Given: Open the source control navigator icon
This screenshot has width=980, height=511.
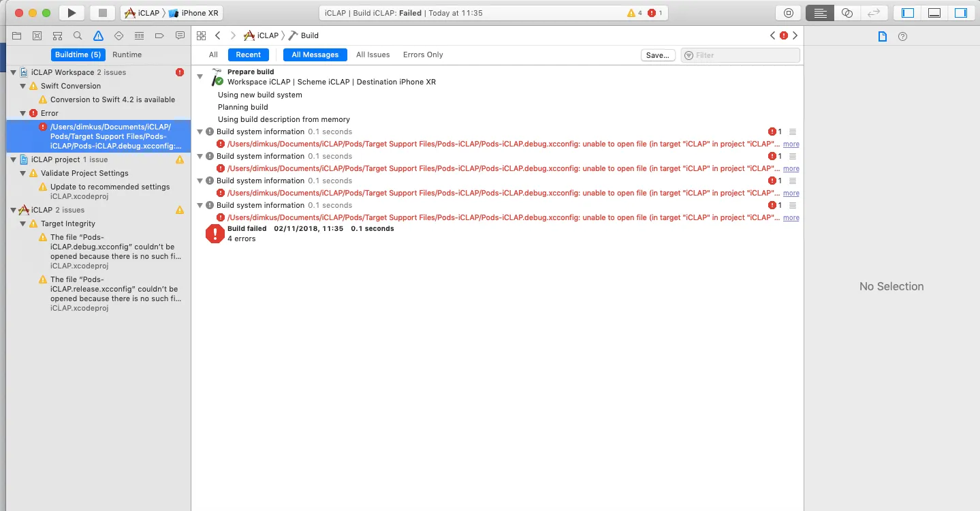Looking at the screenshot, I should 37,35.
